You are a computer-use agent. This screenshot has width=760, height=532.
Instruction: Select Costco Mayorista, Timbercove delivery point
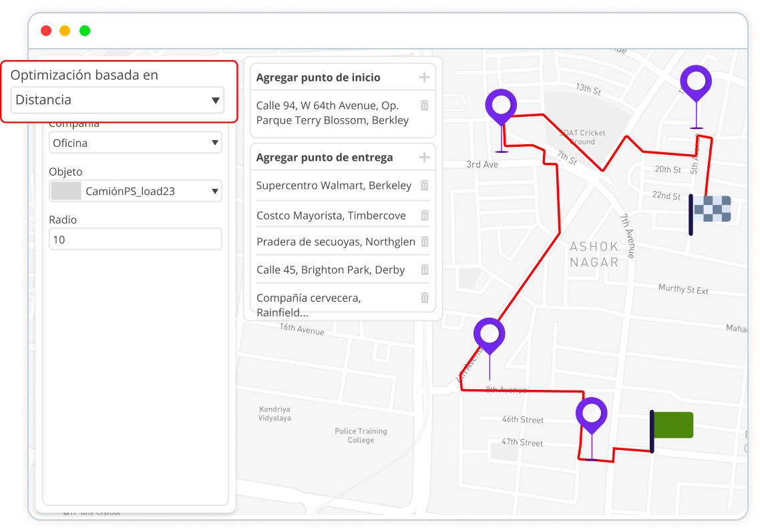[331, 216]
